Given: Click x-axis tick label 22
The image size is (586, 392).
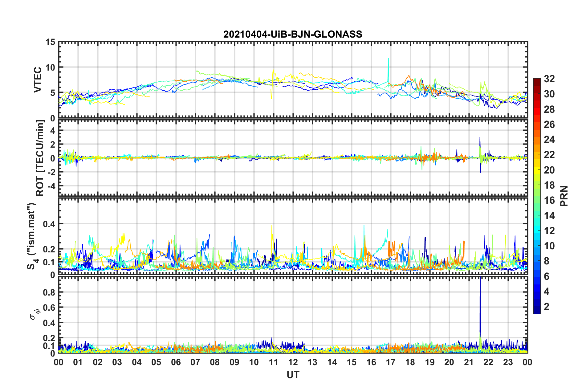Looking at the screenshot, I should 488,362.
